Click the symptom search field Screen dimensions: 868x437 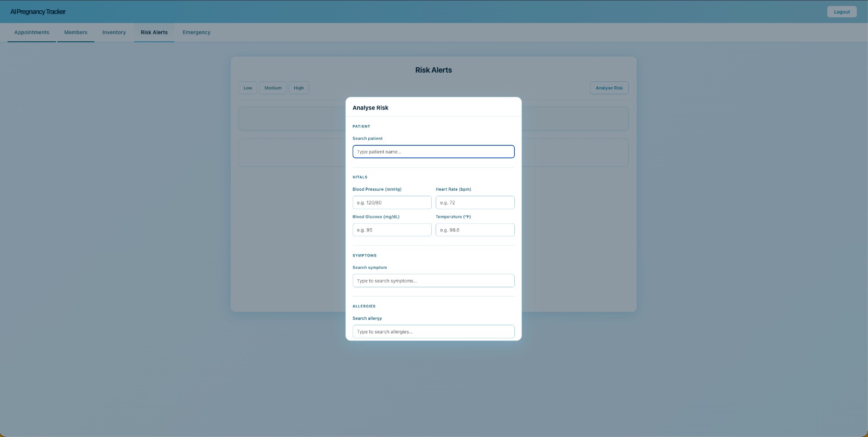pos(433,281)
